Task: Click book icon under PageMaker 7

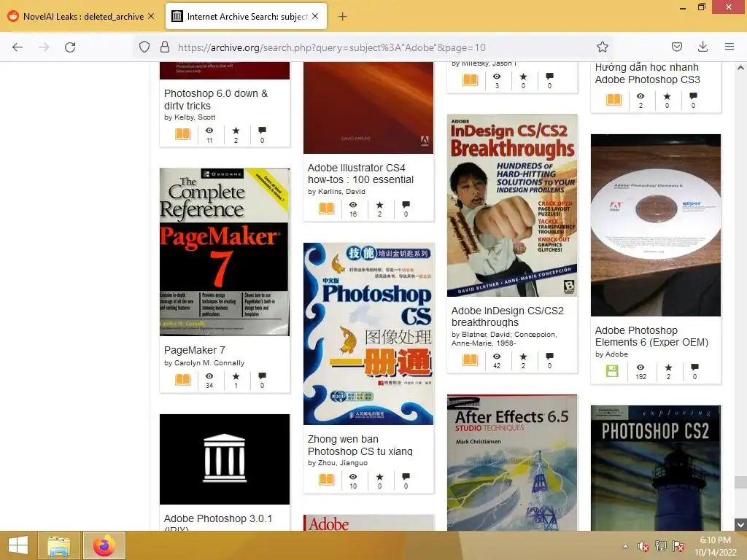Action: point(183,379)
